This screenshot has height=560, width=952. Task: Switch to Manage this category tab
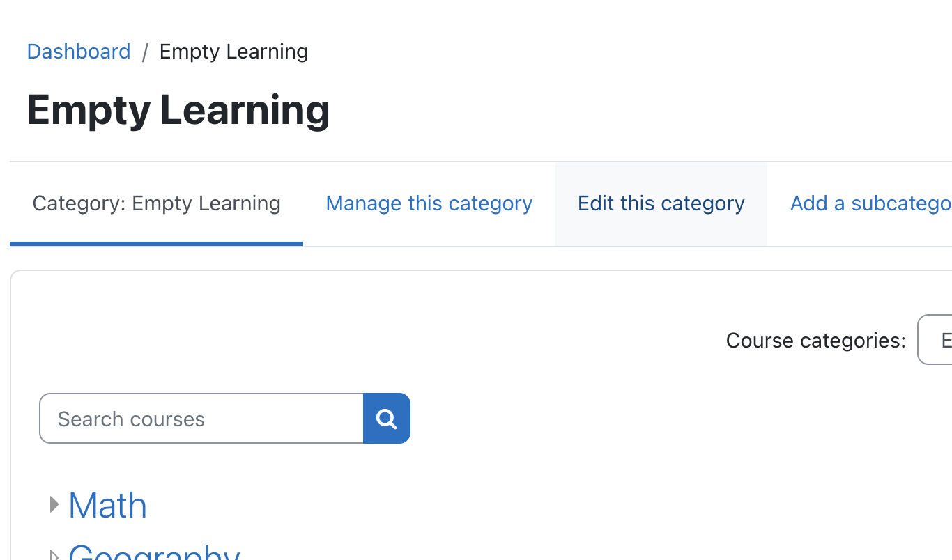429,203
